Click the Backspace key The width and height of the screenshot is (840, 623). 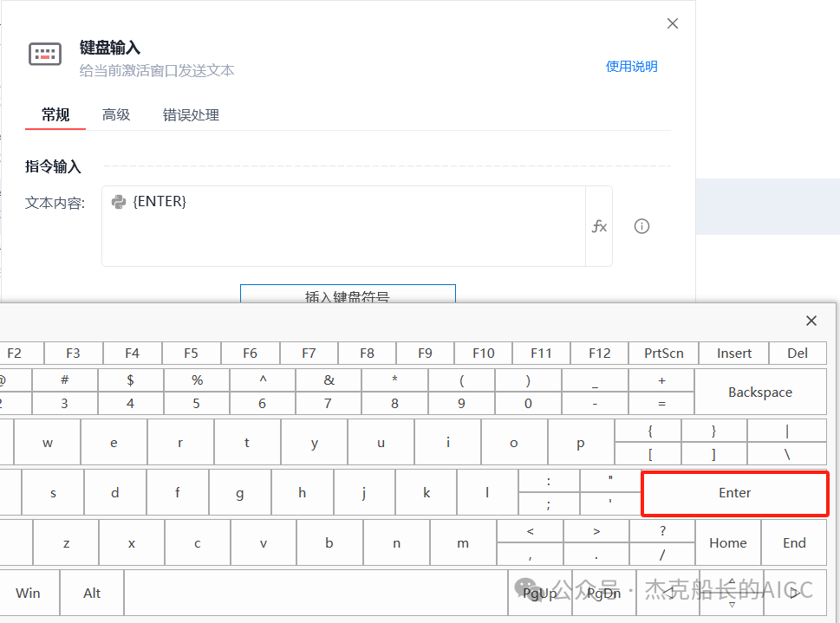click(760, 393)
